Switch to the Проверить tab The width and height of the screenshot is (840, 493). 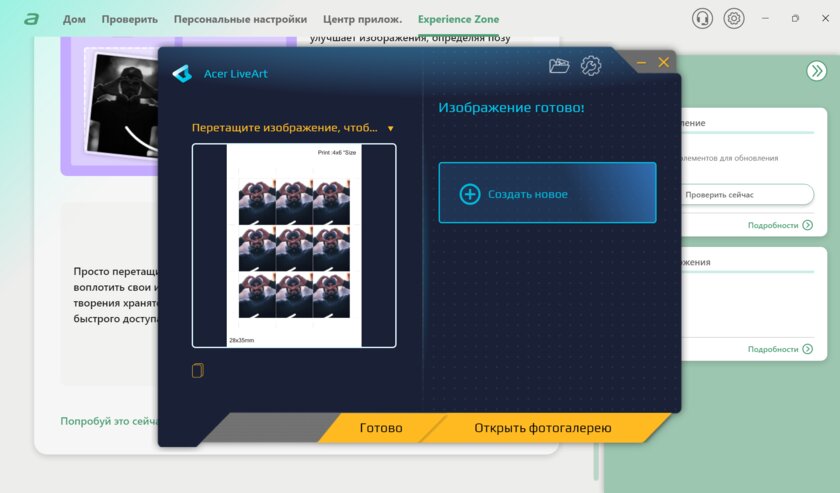(130, 19)
